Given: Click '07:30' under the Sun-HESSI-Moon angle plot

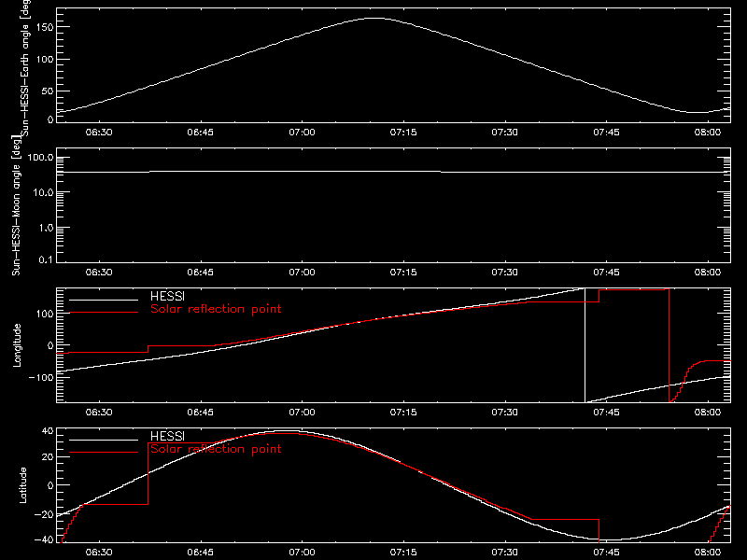Looking at the screenshot, I should click(505, 273).
